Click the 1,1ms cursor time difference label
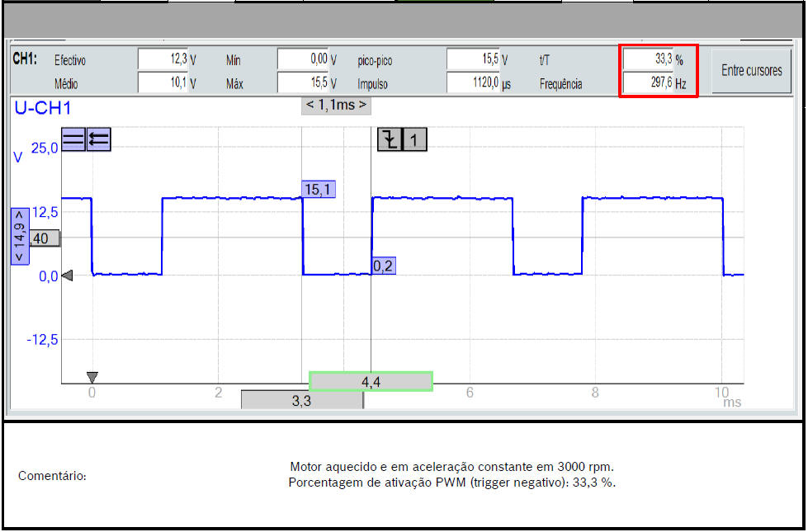808x532 pixels. [335, 106]
